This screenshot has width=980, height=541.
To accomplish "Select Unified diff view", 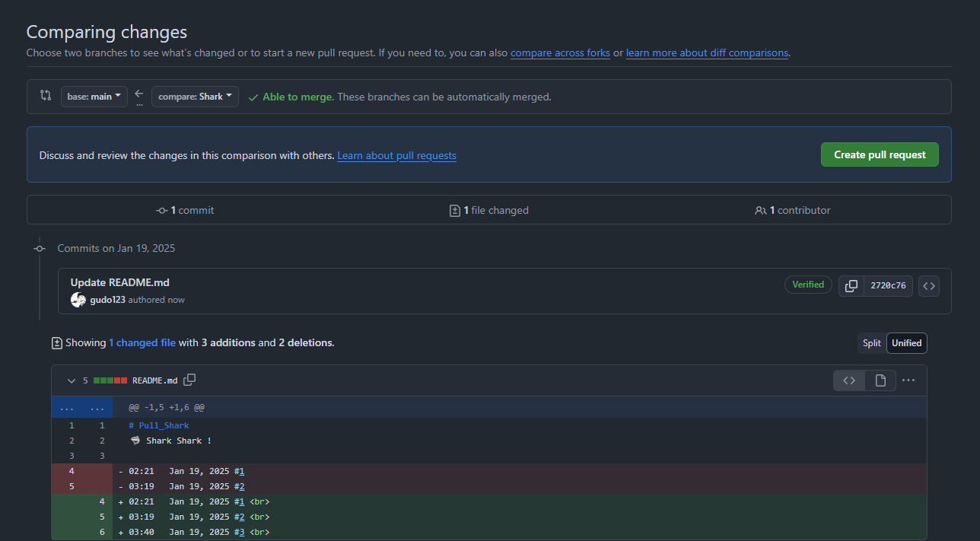I will [906, 343].
